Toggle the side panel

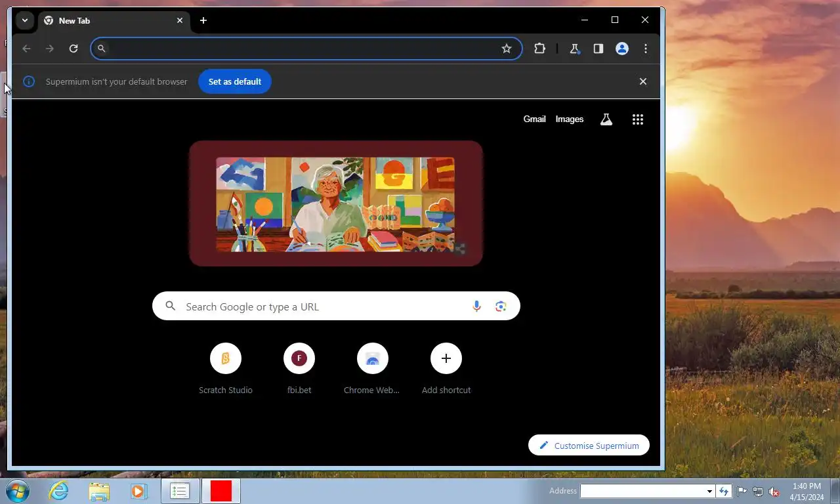point(598,49)
